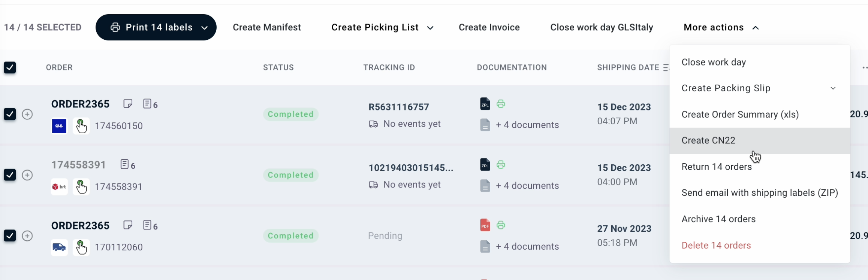Image resolution: width=868 pixels, height=280 pixels.
Task: Add icon next to order 174558391 checkbox
Action: coord(27,175)
